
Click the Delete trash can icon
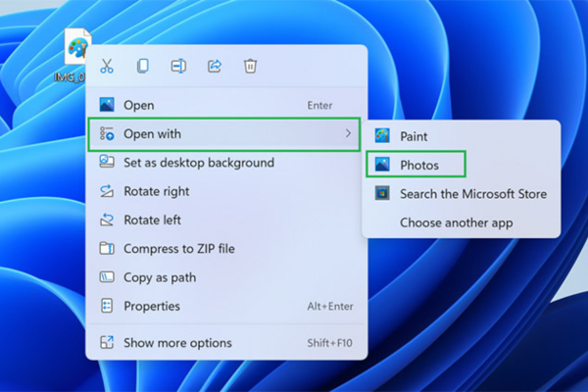250,66
